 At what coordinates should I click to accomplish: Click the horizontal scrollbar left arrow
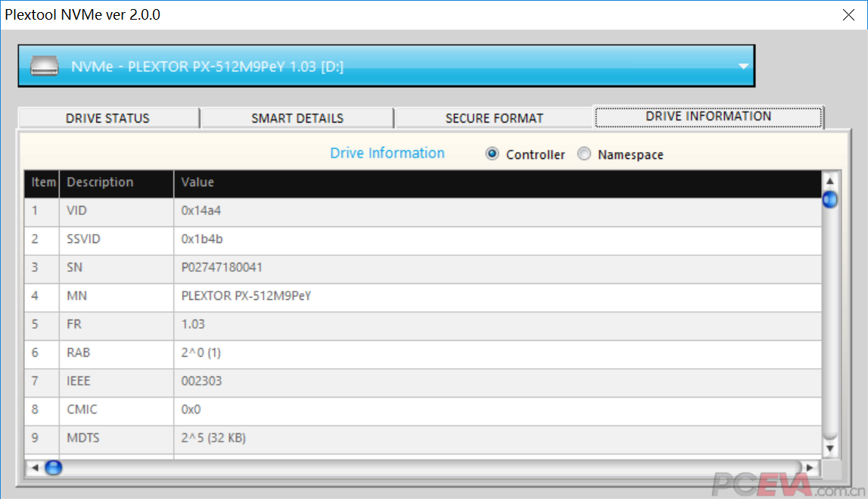[35, 467]
